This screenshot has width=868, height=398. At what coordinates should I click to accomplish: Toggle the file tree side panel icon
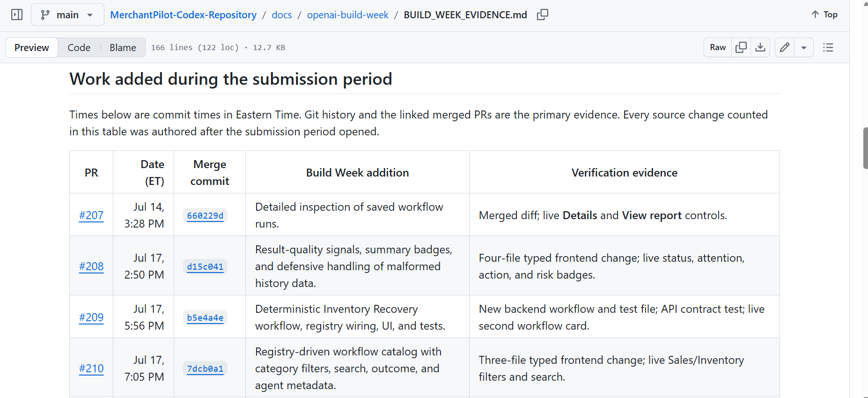[17, 15]
